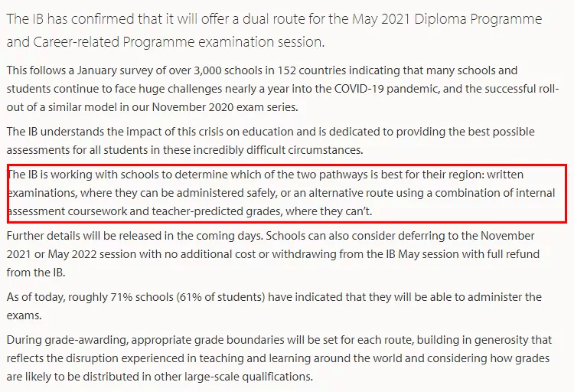
Task: Click paragraph starting 'Further details will be released'
Action: click(273, 254)
